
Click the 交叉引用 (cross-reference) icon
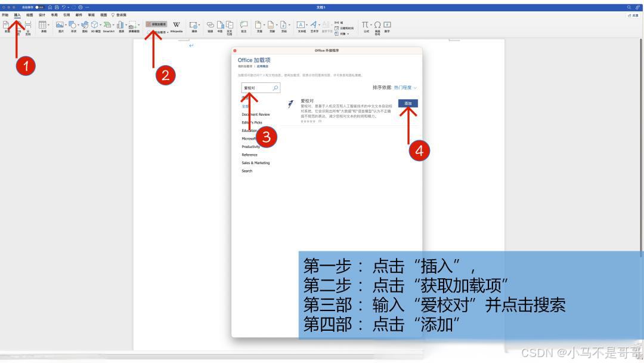(230, 24)
